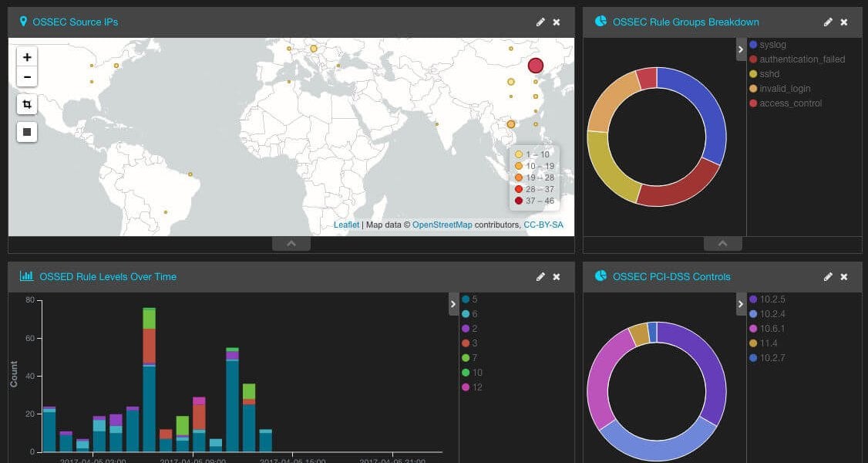Click the OSSEC Source IPs panel title
868x463 pixels.
76,22
